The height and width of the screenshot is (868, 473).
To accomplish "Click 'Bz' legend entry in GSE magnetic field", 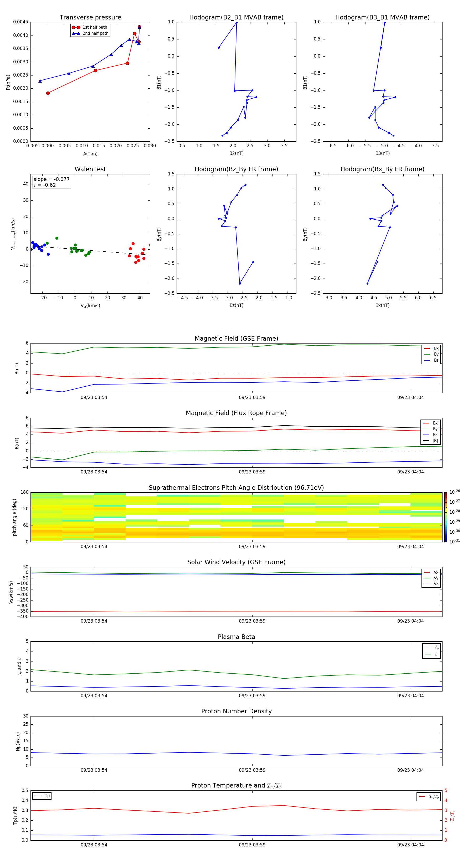I will [431, 361].
